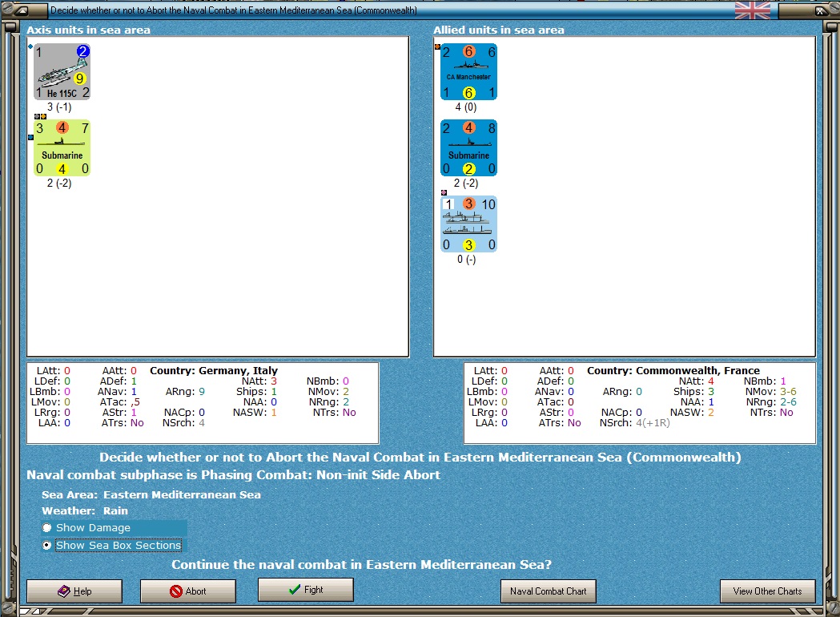Select the Allied convoy ships counter
Viewport: 840px width, 617px height.
coord(468,224)
